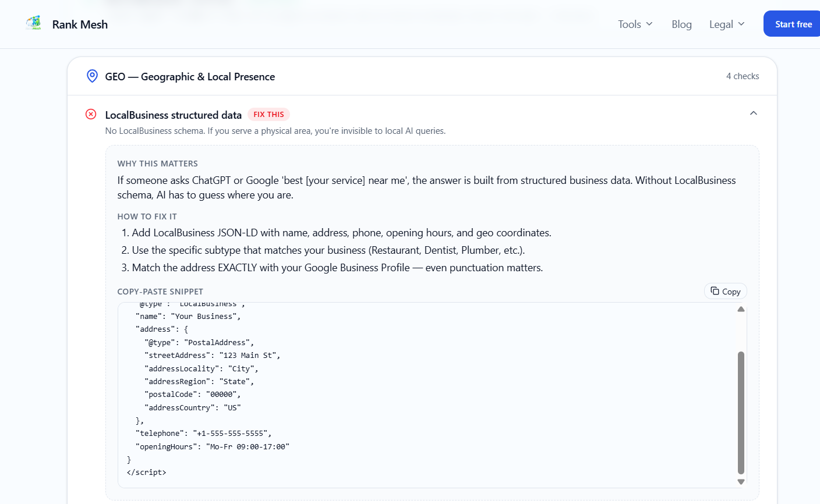Click the "telephone" line in snippet
The height and width of the screenshot is (504, 820).
tap(204, 434)
